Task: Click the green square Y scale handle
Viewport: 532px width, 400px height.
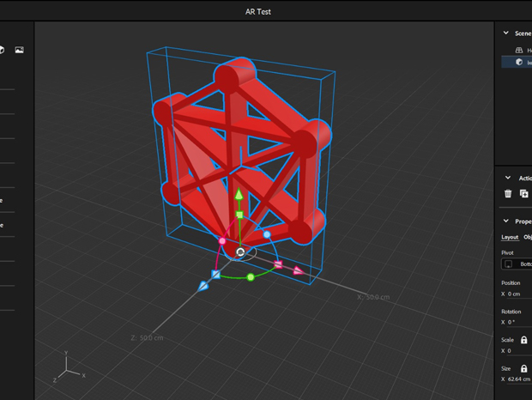Action: pos(239,215)
